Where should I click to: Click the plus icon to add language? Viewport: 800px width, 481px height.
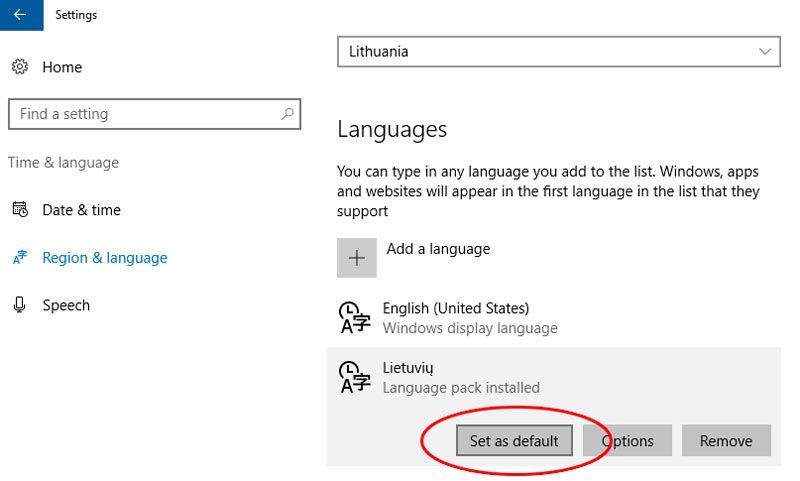tap(357, 258)
